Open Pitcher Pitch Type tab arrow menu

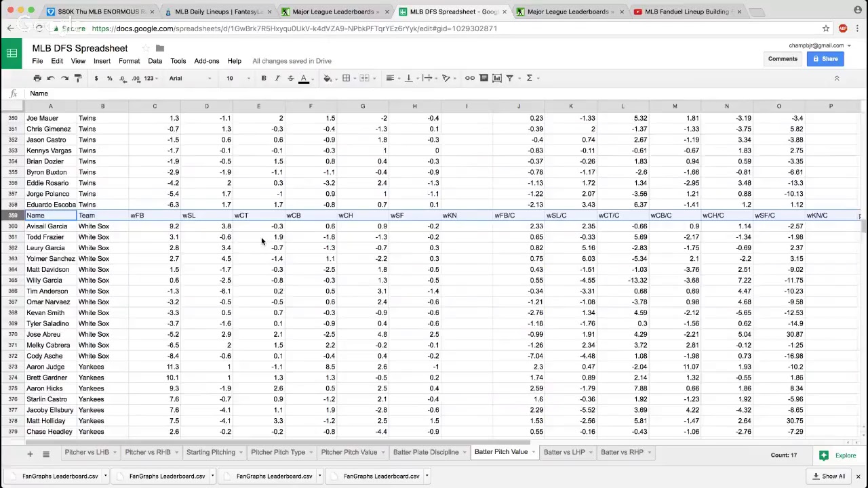(311, 452)
